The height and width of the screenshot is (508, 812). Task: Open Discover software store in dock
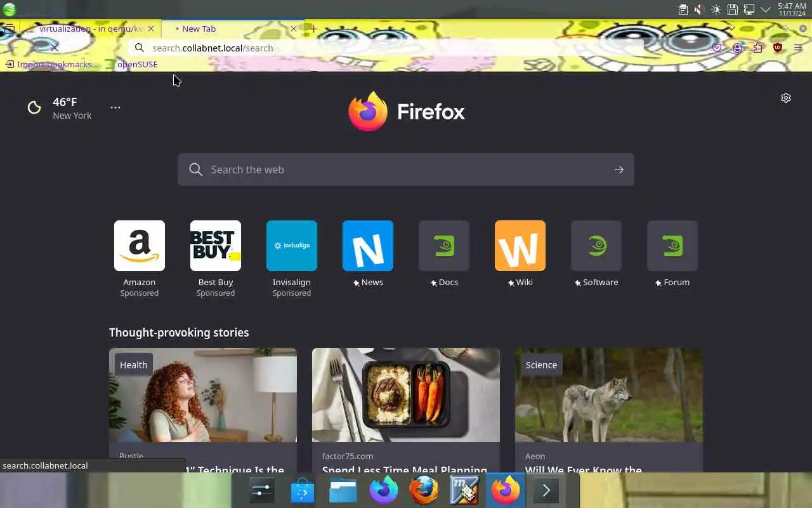(x=303, y=490)
